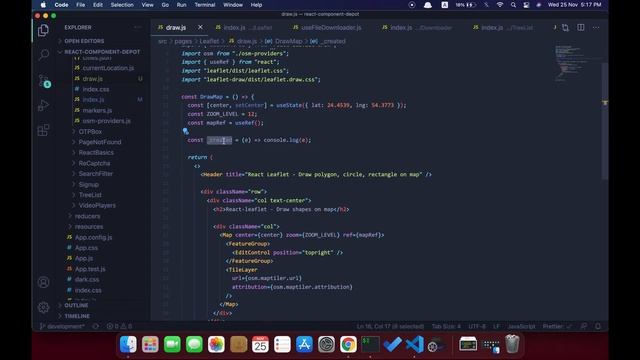The image size is (640, 360).
Task: Open Calendar from the dock
Action: point(260,344)
